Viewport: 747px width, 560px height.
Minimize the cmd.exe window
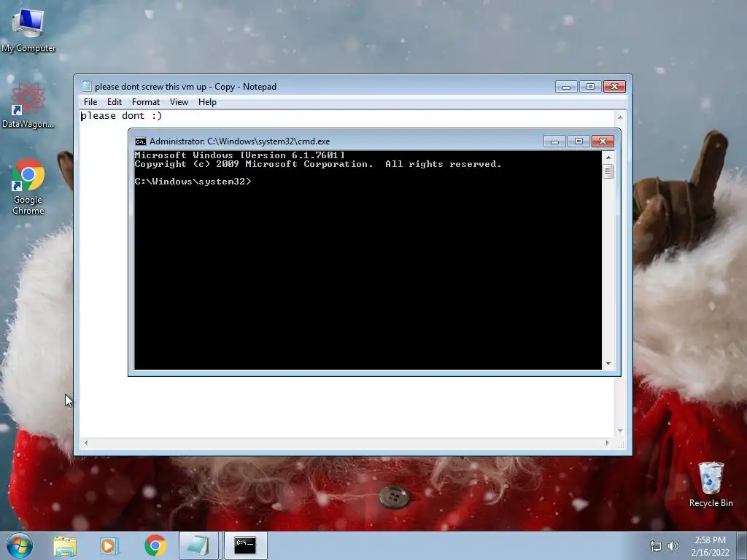(554, 141)
